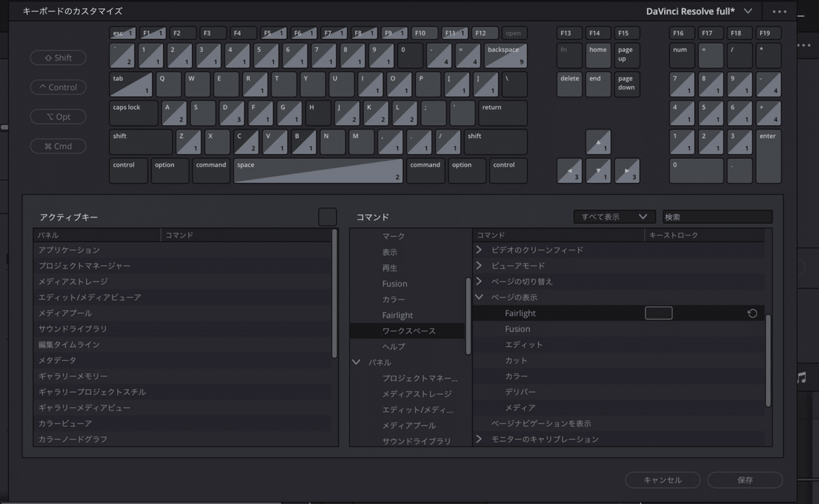This screenshot has width=819, height=504.
Task: Expand ページの切り替え command group
Action: pyautogui.click(x=479, y=281)
